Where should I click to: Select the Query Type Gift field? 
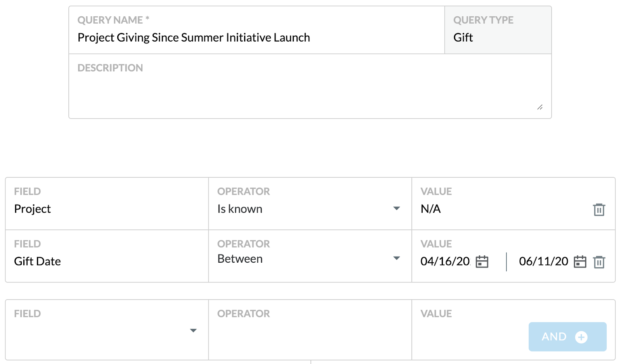click(498, 30)
